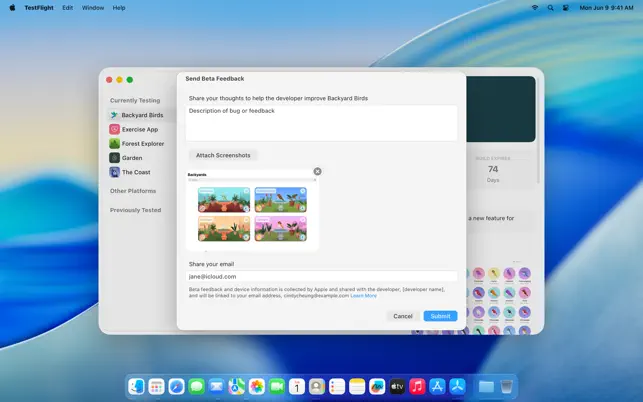
Task: Click the Previously Tested sidebar heading
Action: click(135, 210)
